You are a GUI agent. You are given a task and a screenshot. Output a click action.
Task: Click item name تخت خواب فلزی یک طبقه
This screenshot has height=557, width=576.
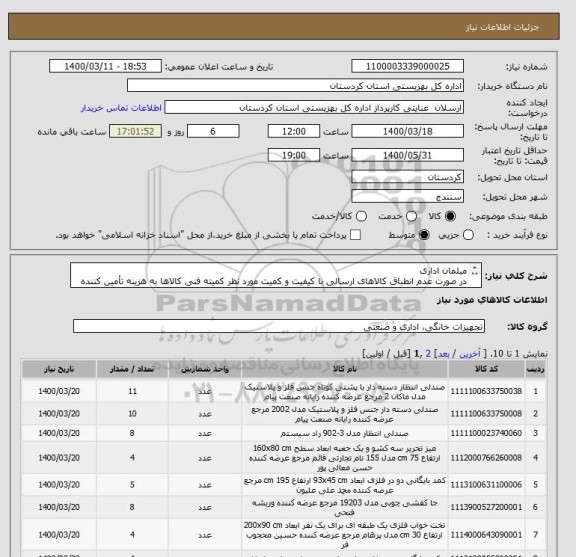tap(345, 535)
